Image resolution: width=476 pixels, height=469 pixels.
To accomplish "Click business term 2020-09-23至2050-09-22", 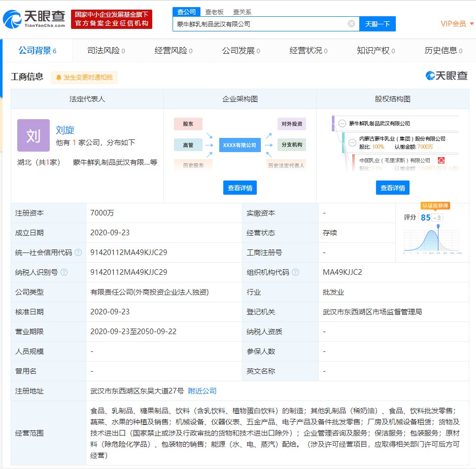I will click(133, 331).
